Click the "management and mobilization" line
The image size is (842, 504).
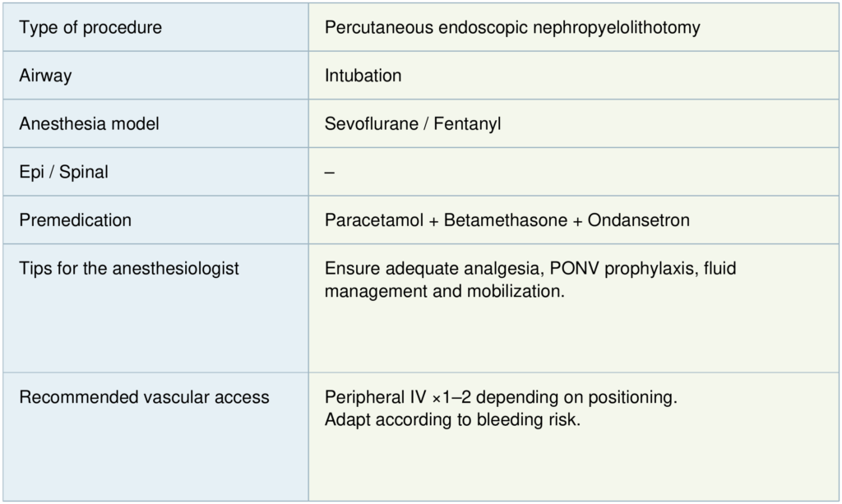point(444,291)
